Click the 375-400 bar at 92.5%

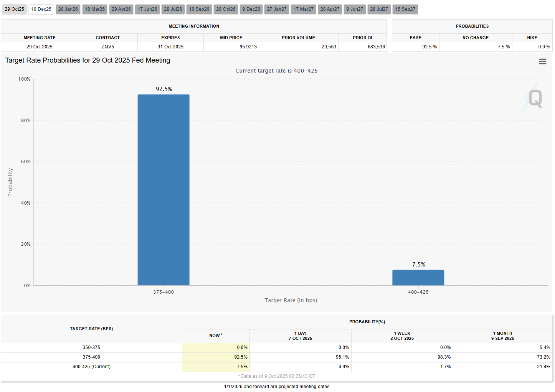point(164,190)
